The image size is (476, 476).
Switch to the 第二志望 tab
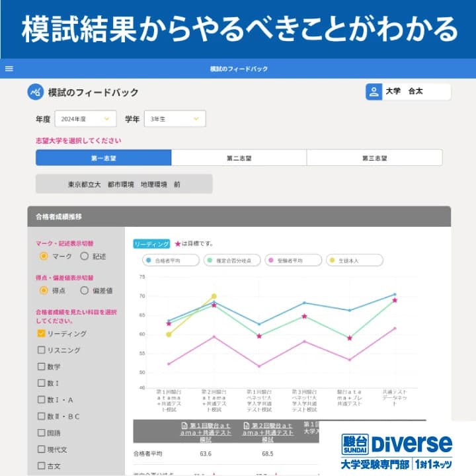(239, 158)
